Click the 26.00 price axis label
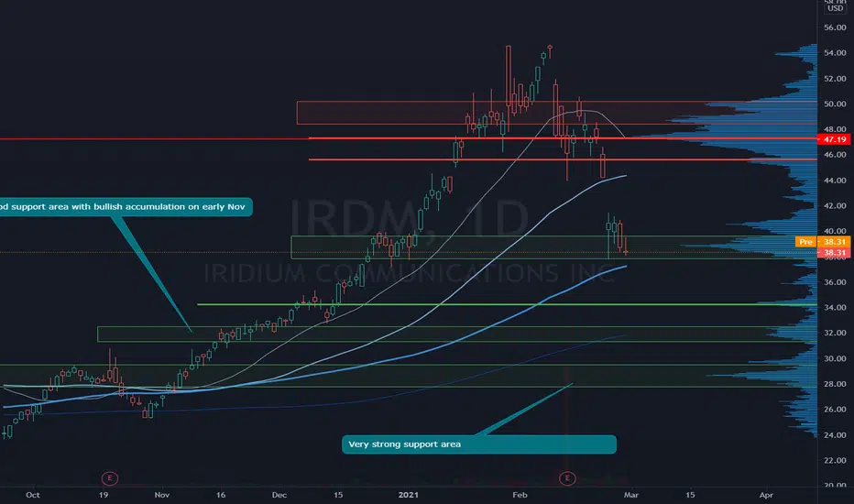The height and width of the screenshot is (504, 854). (x=835, y=410)
